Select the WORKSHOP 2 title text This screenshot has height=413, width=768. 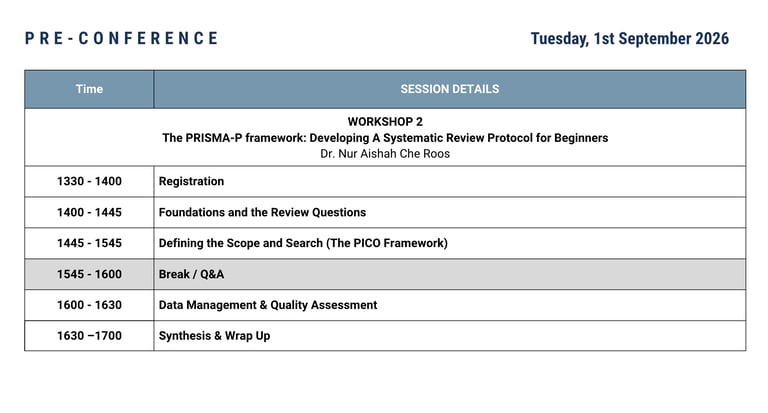[385, 121]
